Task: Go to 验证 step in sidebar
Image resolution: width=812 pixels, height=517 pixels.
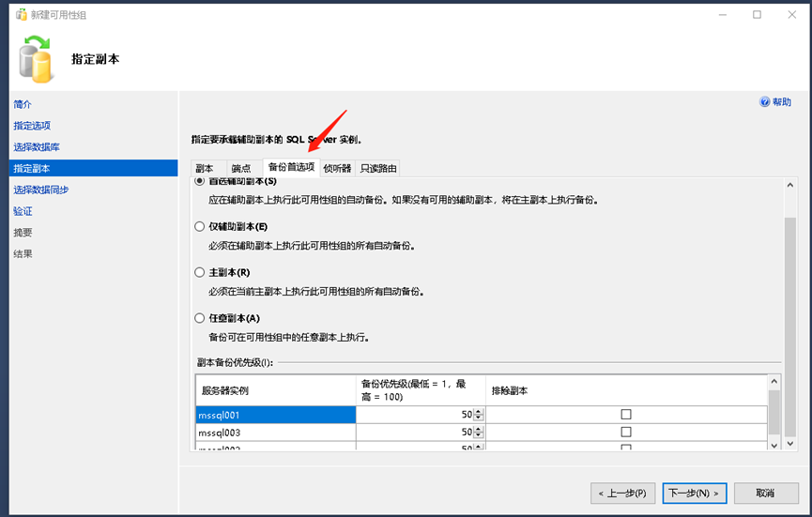Action: tap(23, 211)
